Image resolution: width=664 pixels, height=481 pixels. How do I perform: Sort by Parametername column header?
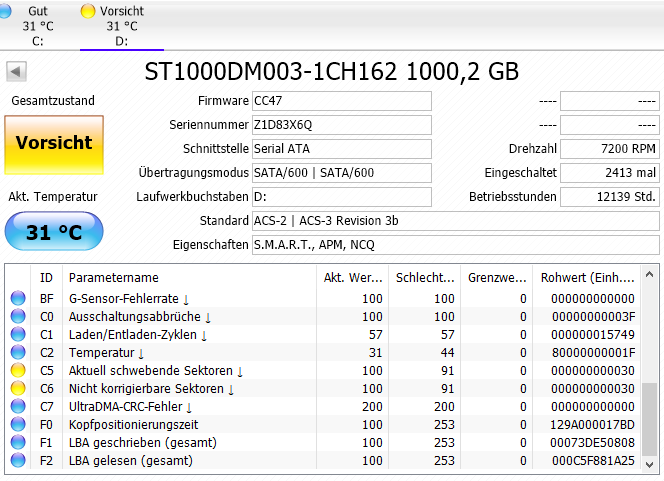coord(189,278)
